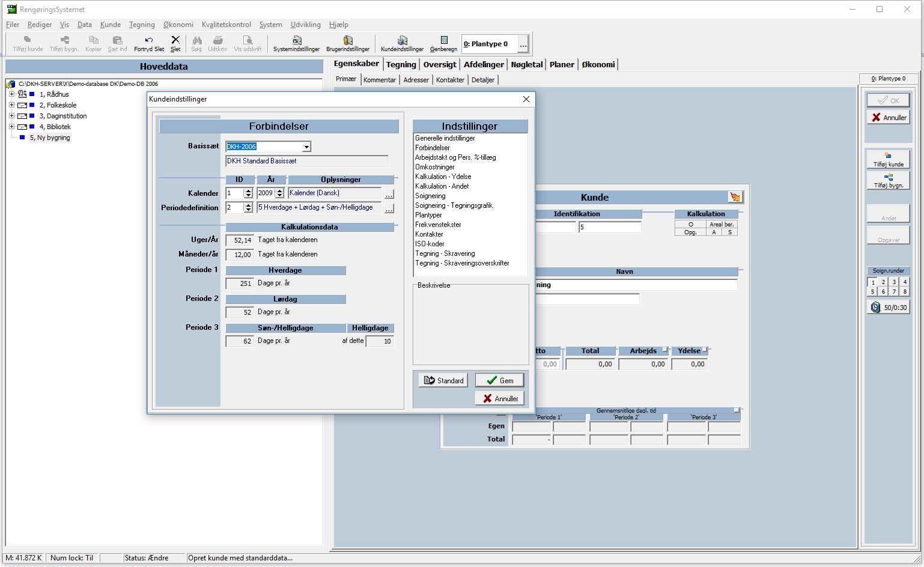The width and height of the screenshot is (924, 567).
Task: Click the RengøringsSystemet app icon in title bar
Action: point(11,9)
